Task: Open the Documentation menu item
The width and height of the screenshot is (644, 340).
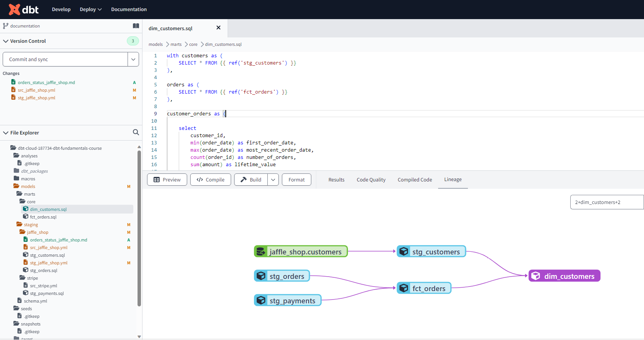Action: 129,9
